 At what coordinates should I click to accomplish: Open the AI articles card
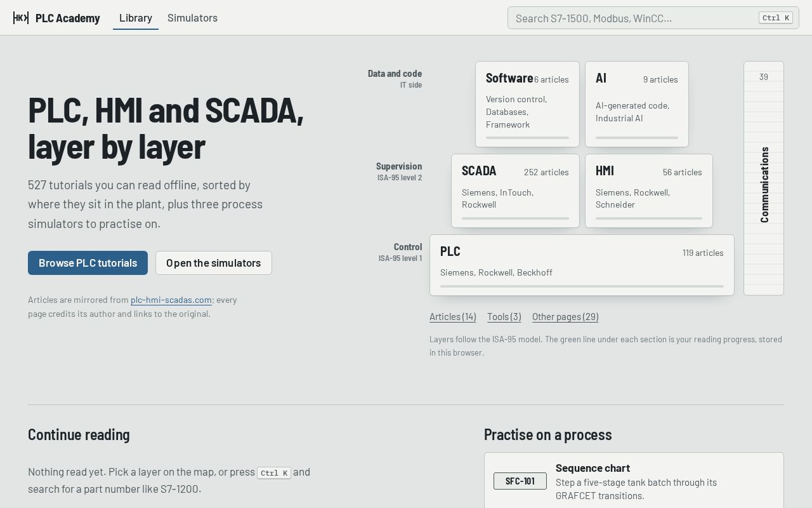pos(637,104)
